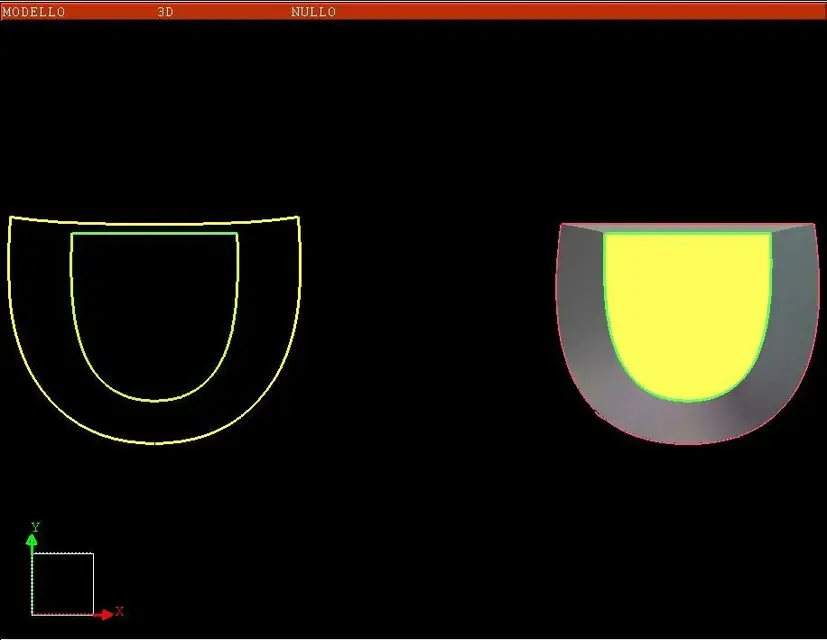Click the 3D mode indicator
Image resolution: width=827 pixels, height=640 pixels.
coord(165,12)
